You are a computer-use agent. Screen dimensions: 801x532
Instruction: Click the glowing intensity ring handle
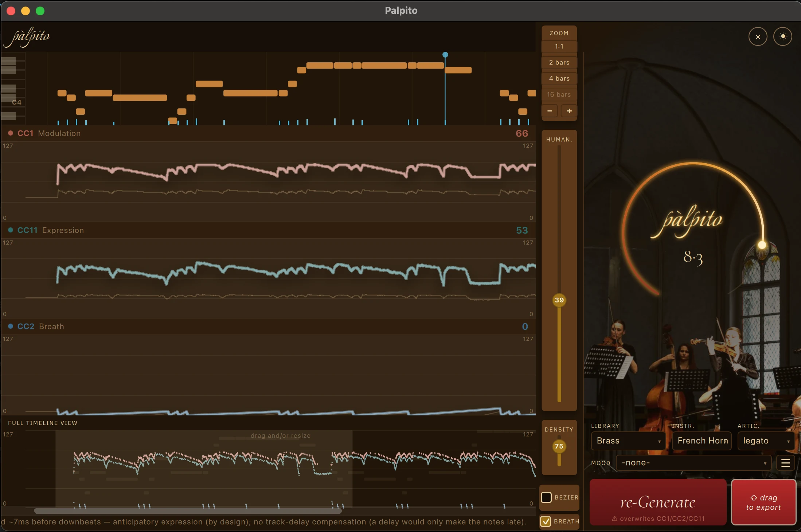762,245
